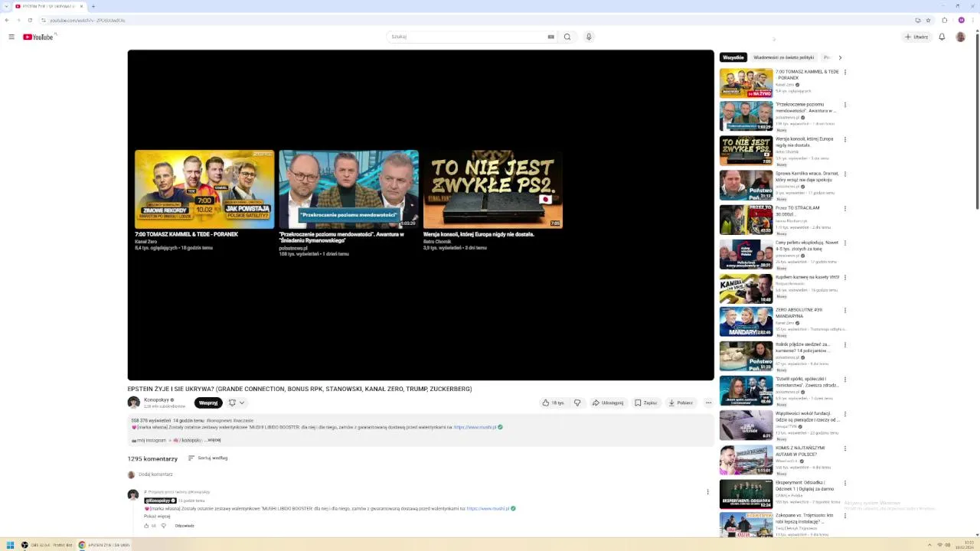Open sidebar video Kupiłem kamerę na kasety VHS
This screenshot has width=980, height=551.
[x=807, y=277]
